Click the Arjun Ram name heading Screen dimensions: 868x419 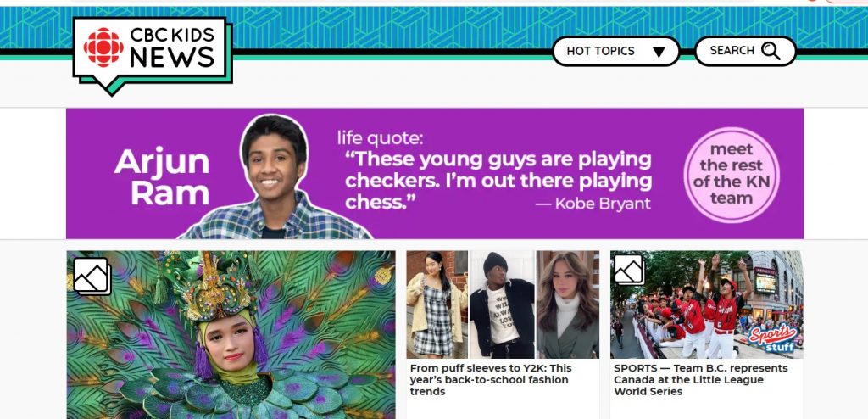click(x=162, y=177)
